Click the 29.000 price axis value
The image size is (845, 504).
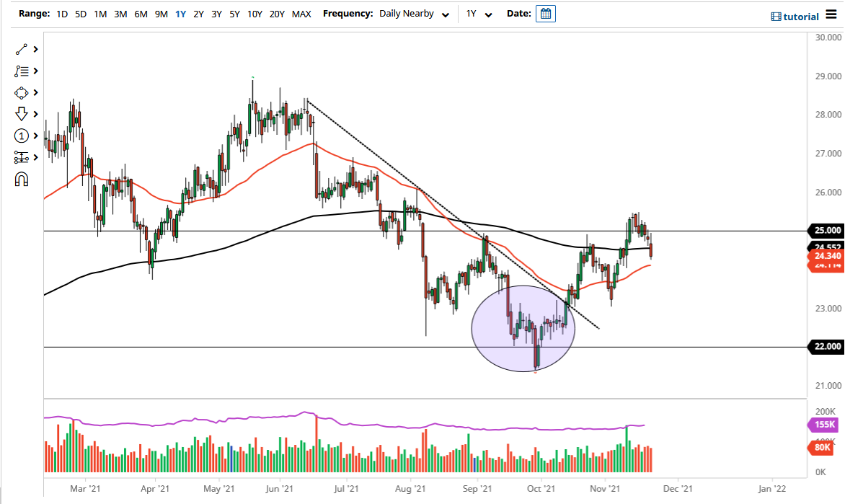pos(828,76)
